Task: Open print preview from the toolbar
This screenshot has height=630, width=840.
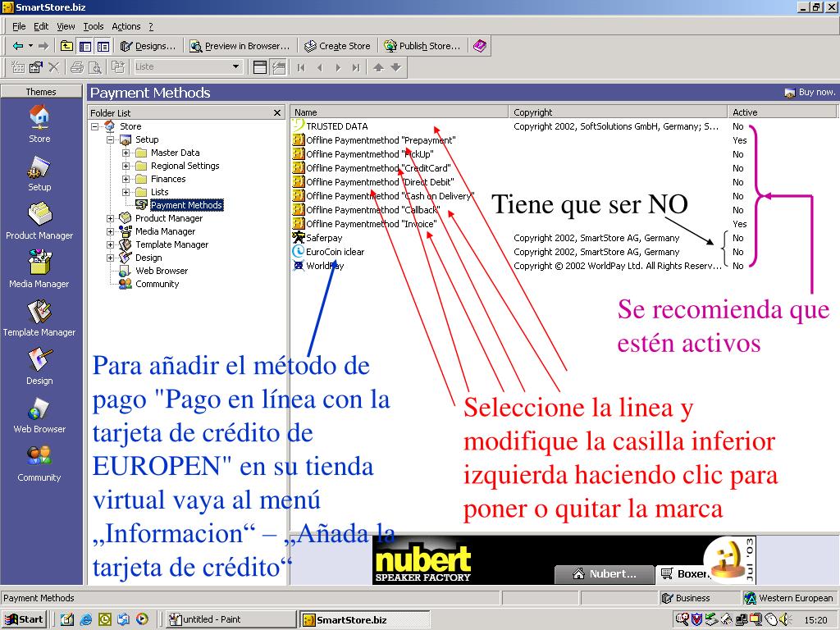Action: point(95,67)
